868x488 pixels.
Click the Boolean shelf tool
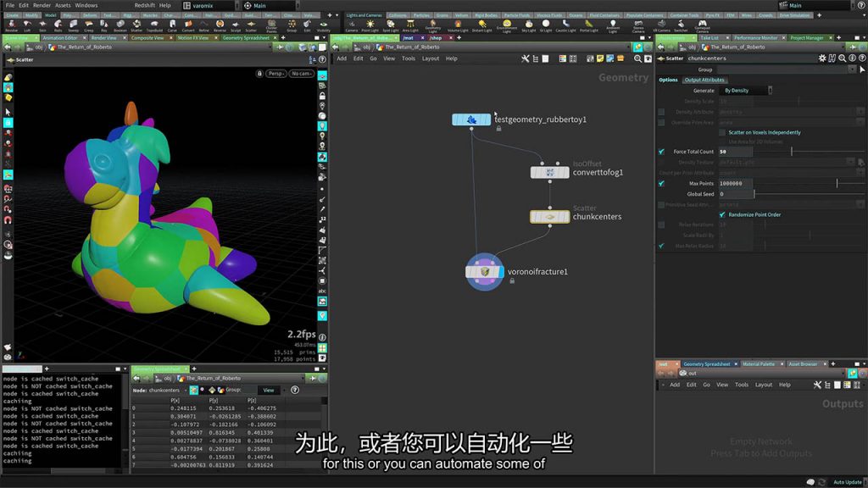[x=122, y=26]
